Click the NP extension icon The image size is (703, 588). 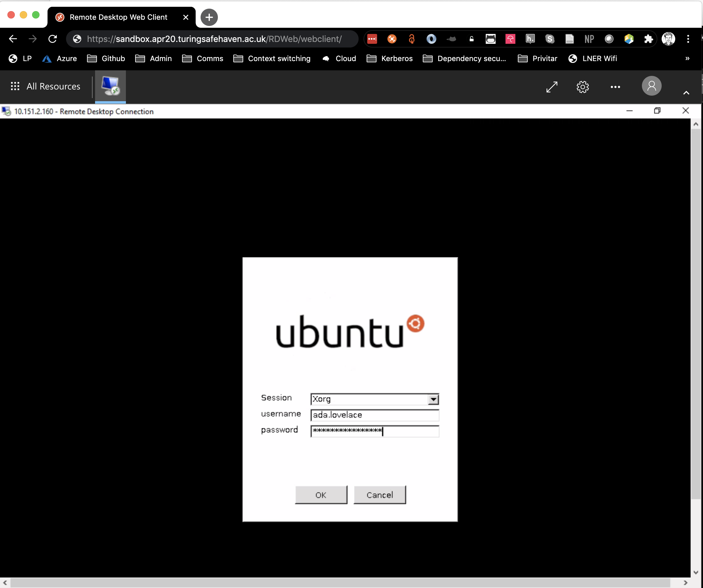589,39
